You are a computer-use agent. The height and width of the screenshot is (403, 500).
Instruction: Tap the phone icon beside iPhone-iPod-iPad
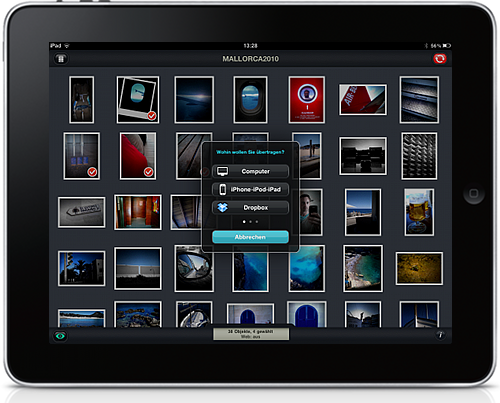tap(222, 189)
